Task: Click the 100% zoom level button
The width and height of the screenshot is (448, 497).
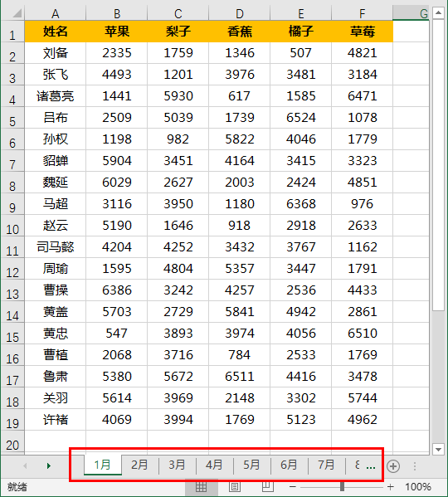Action: click(x=418, y=487)
